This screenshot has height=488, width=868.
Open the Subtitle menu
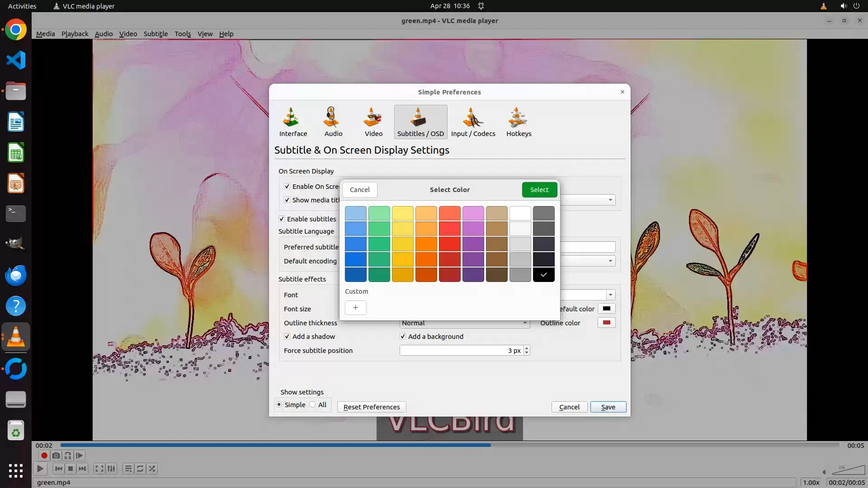[156, 34]
